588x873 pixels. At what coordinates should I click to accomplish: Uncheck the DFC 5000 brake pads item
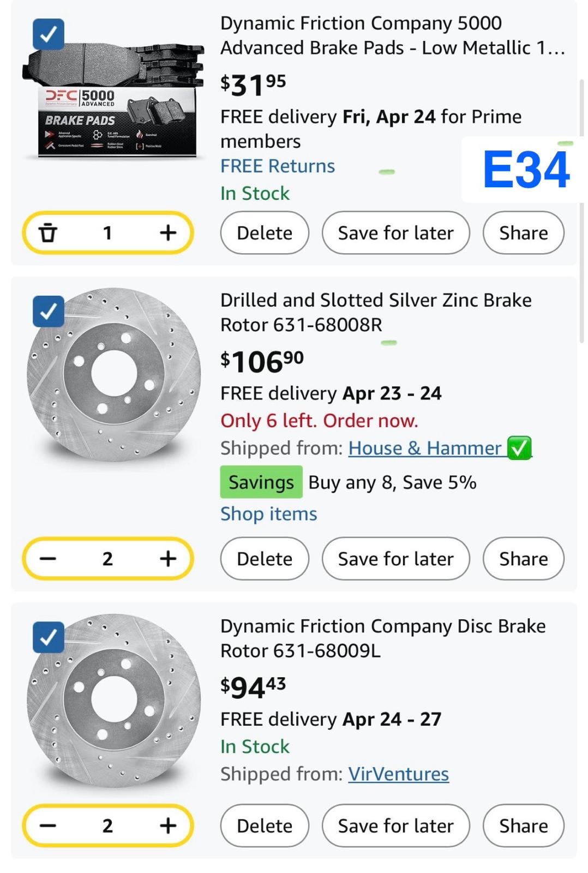click(49, 34)
